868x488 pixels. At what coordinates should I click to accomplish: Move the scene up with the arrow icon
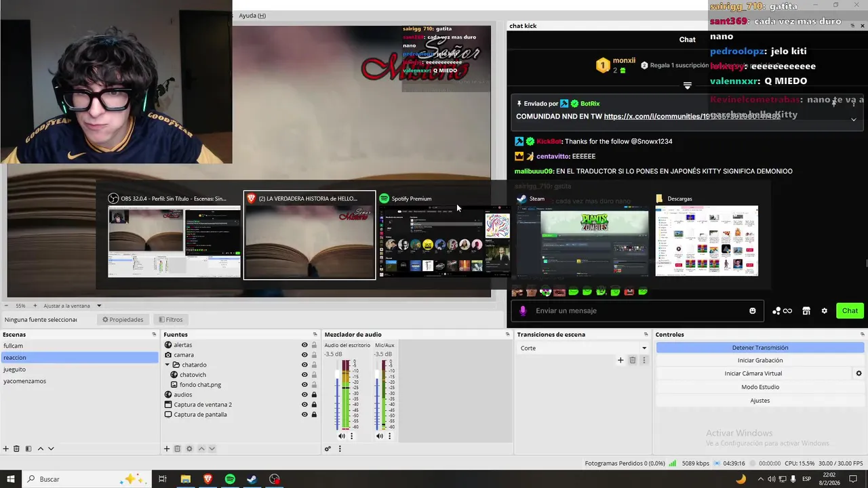pyautogui.click(x=40, y=449)
